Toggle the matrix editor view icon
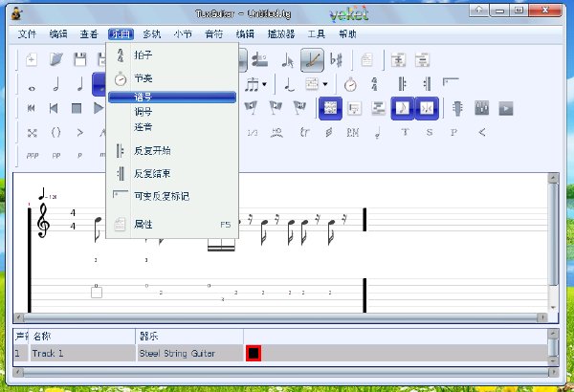The image size is (574, 392). pyautogui.click(x=378, y=108)
